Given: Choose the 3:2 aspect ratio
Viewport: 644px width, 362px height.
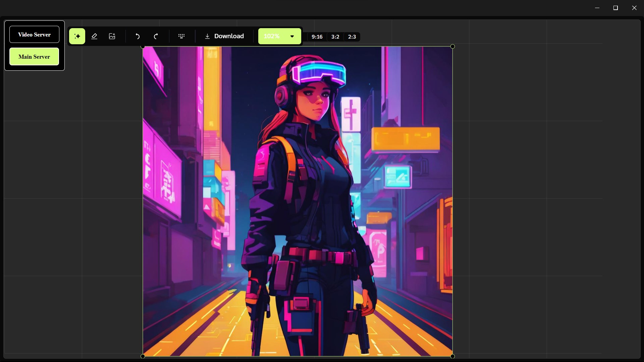Looking at the screenshot, I should [x=335, y=37].
